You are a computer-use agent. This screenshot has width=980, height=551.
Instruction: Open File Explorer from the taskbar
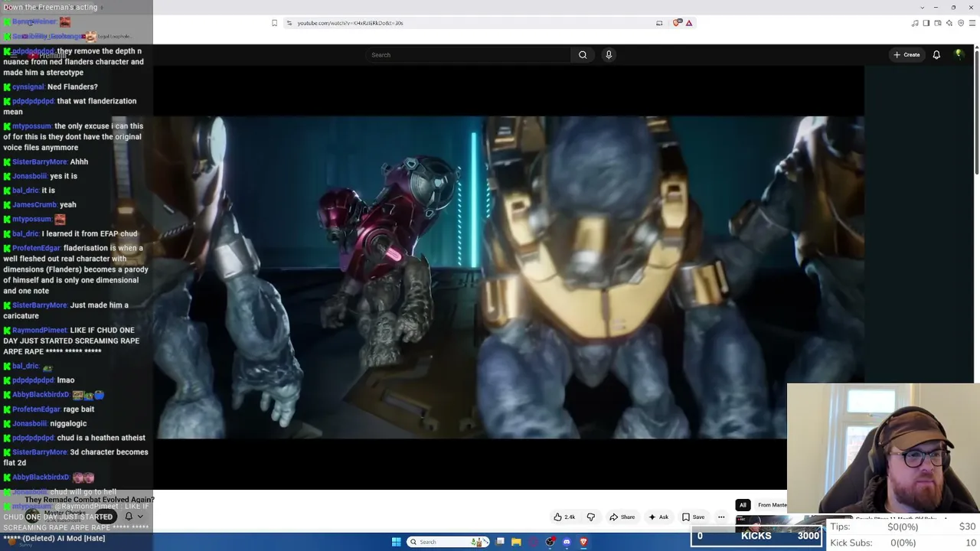click(516, 542)
